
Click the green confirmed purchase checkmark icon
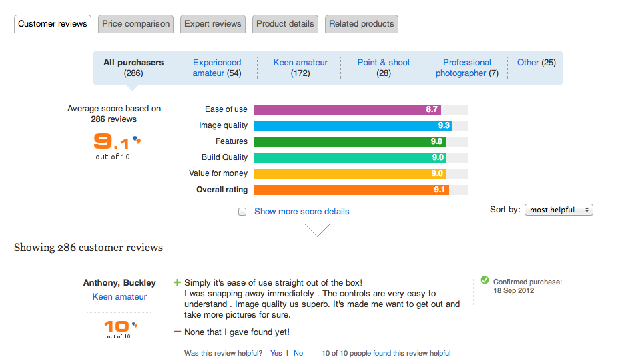[485, 282]
